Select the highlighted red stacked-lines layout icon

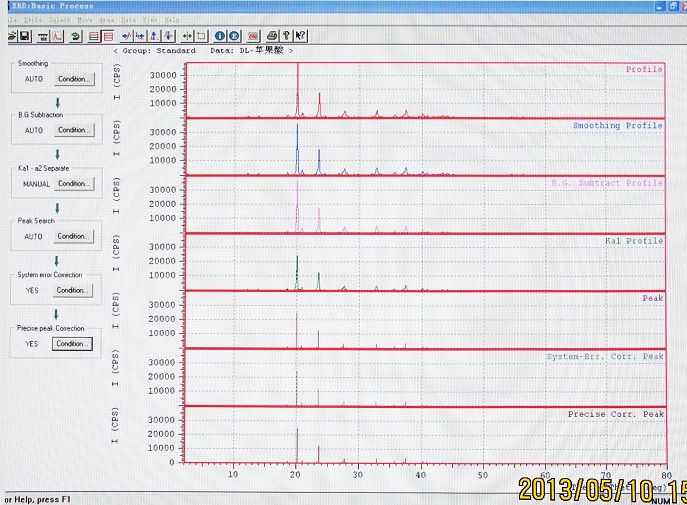pyautogui.click(x=109, y=36)
